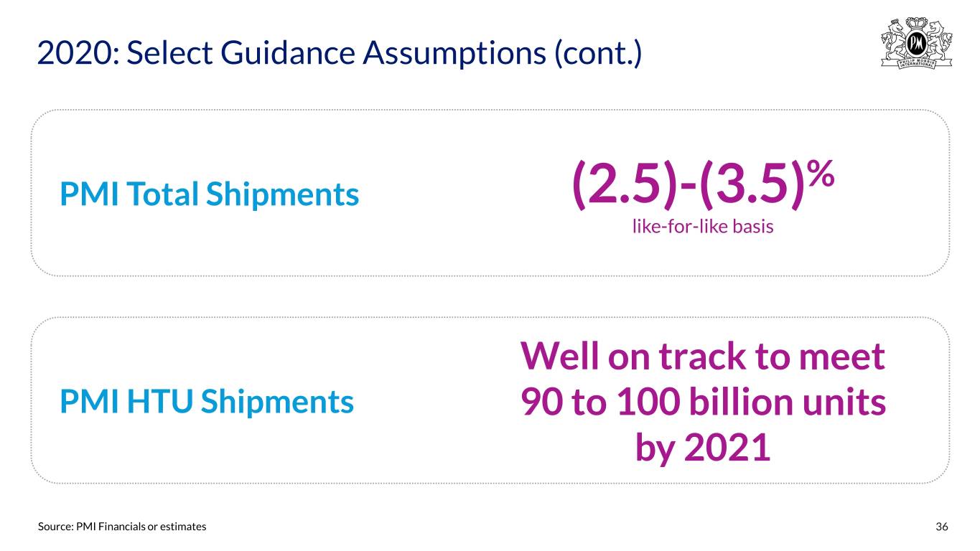
Task: Click the "like-for-like basis" caption
Action: (x=702, y=227)
